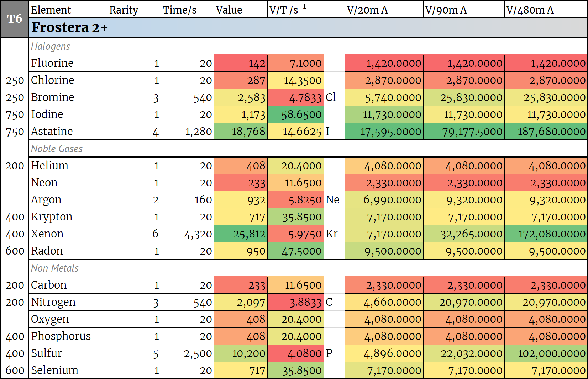Select the Astatine element cell
588x379 pixels.
coord(68,132)
